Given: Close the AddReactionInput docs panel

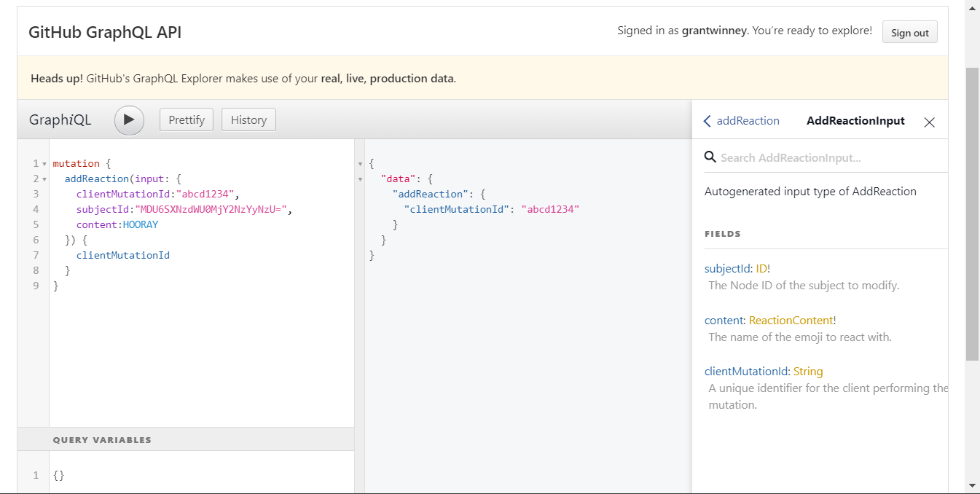Looking at the screenshot, I should [x=929, y=122].
